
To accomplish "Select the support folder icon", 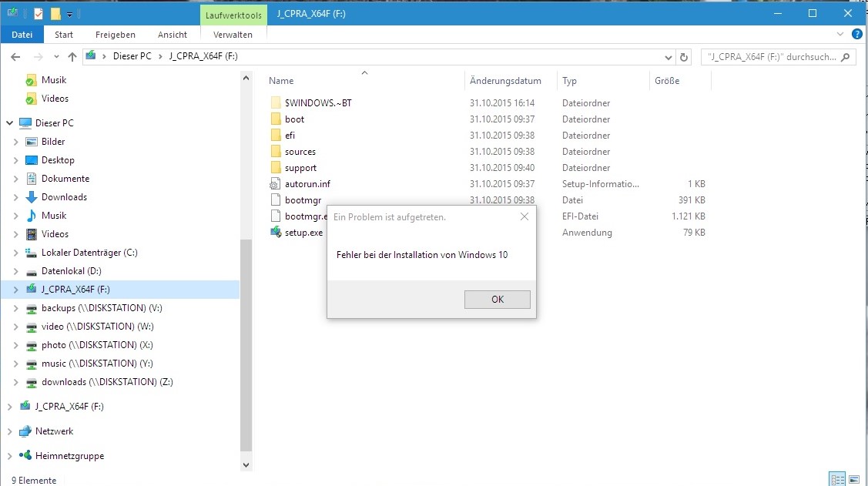I will point(276,168).
